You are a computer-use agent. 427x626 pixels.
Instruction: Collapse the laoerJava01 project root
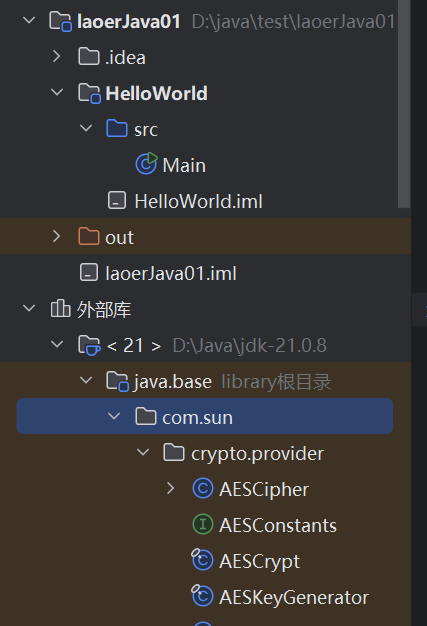29,20
